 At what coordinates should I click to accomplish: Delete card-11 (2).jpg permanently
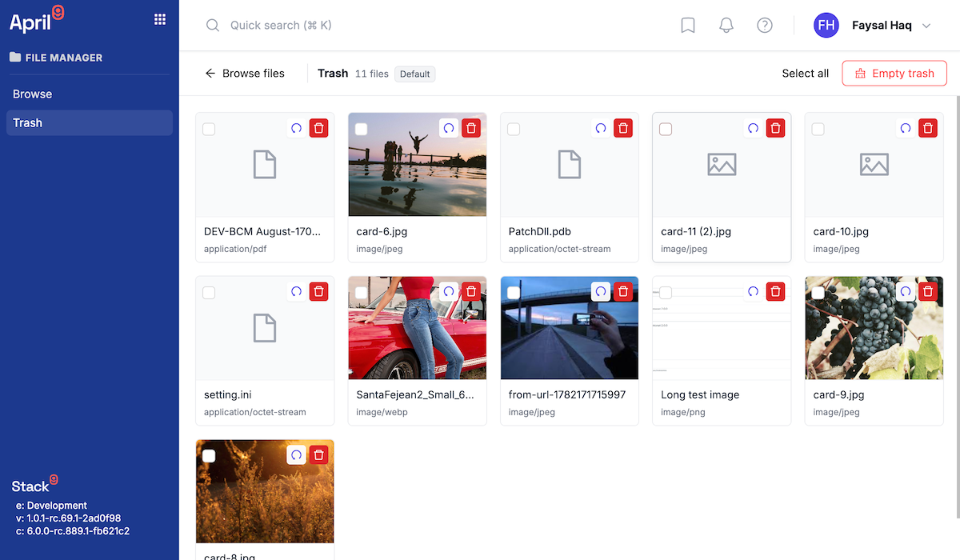775,128
